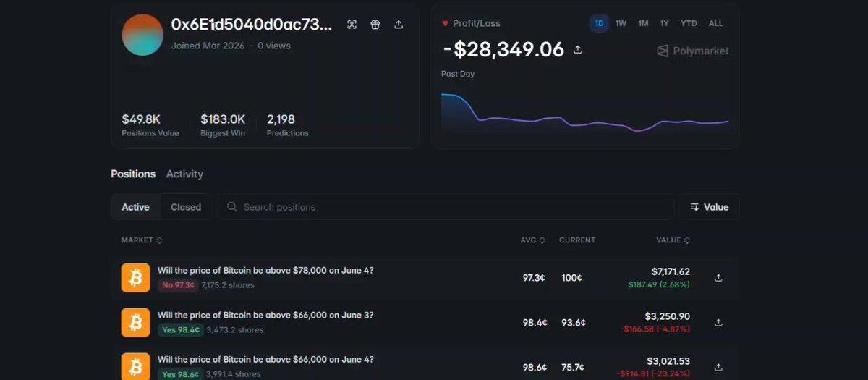Select the 1Y time range
The width and height of the screenshot is (868, 380).
[664, 23]
